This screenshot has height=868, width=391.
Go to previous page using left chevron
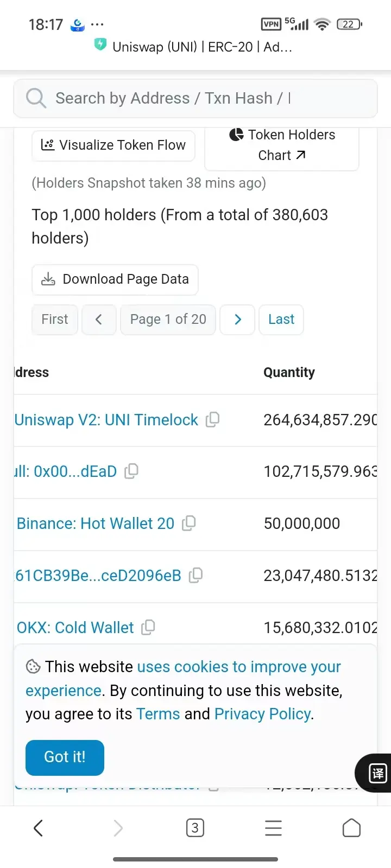(x=99, y=320)
